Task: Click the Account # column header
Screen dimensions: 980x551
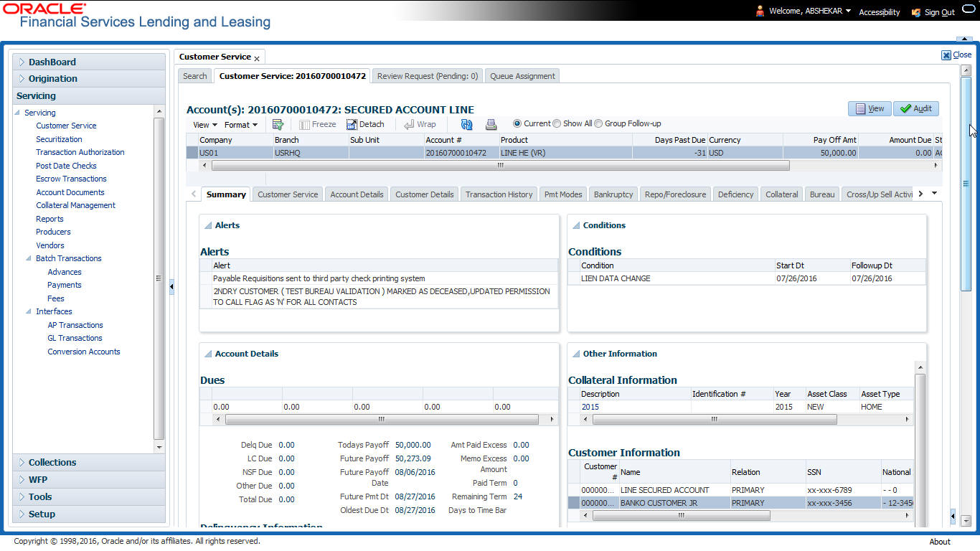Action: 461,140
